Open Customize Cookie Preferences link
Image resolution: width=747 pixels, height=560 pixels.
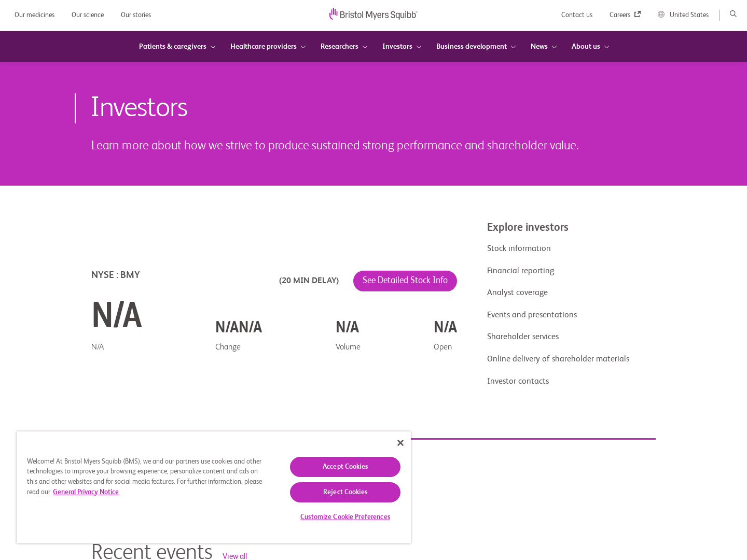[x=345, y=517]
